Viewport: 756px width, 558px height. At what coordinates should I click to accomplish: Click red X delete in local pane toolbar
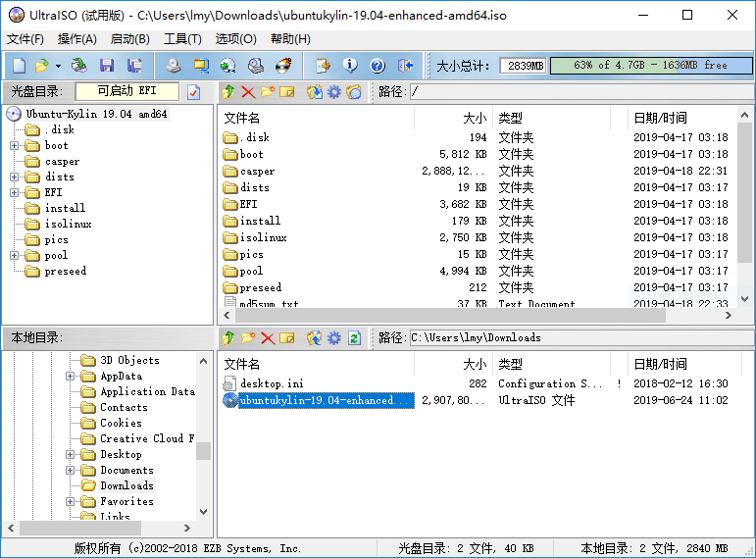(268, 338)
